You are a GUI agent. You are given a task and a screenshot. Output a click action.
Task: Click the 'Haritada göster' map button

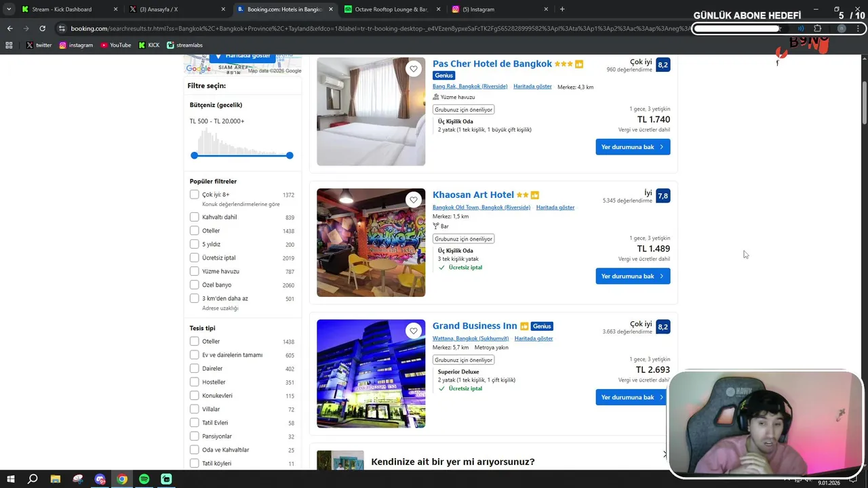[x=242, y=58]
